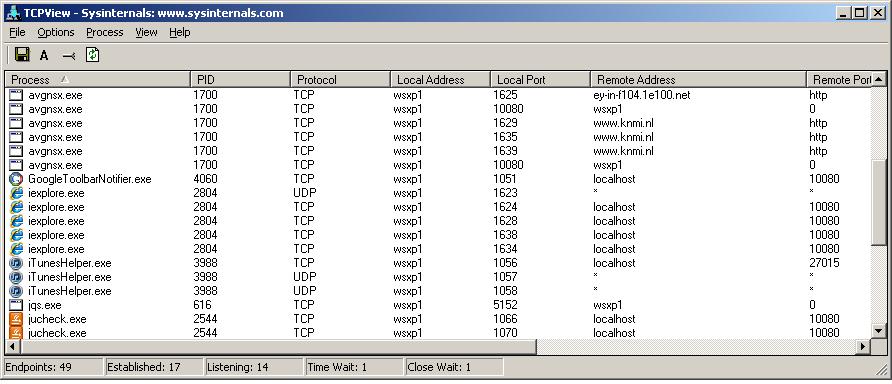892x384 pixels.
Task: Click the vertical scrollbar down arrow
Action: click(x=879, y=331)
